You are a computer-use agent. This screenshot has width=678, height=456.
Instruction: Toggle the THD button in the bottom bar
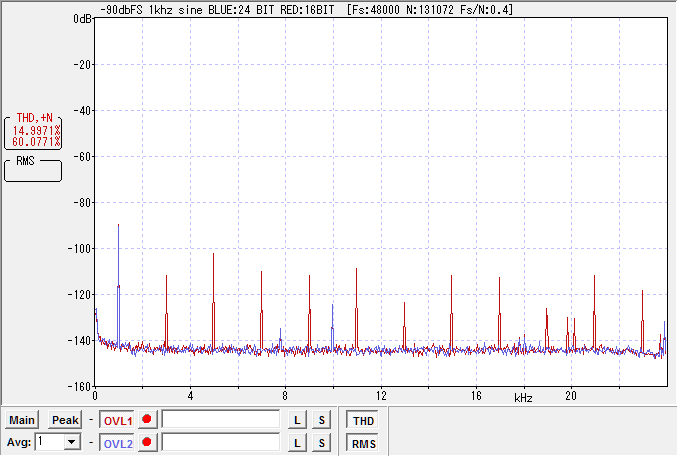(x=363, y=421)
